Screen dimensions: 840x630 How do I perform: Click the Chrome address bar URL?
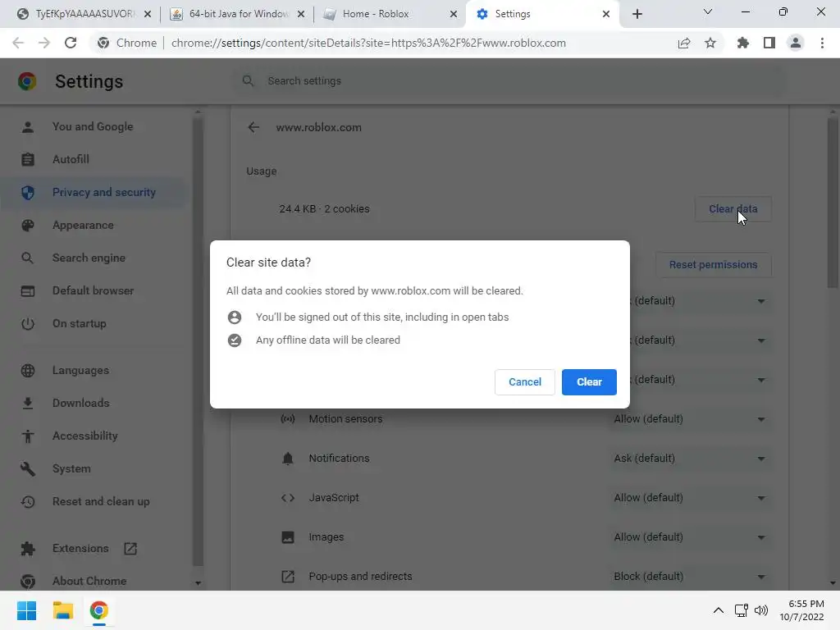pyautogui.click(x=368, y=43)
